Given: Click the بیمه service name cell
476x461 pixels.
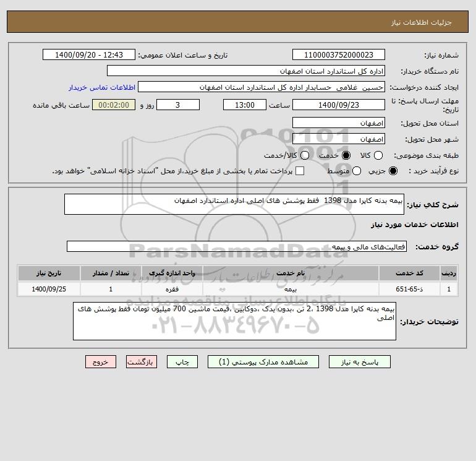Looking at the screenshot, I should 291,289.
